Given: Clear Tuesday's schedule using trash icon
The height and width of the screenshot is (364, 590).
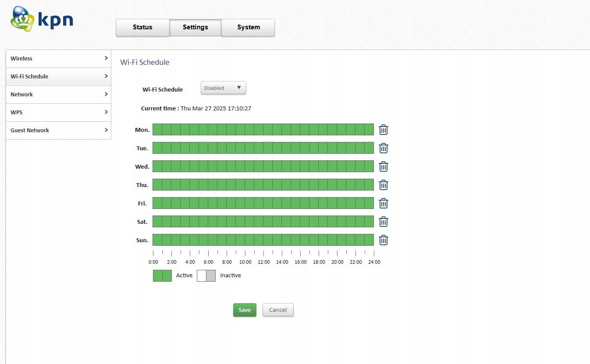Looking at the screenshot, I should coord(384,148).
